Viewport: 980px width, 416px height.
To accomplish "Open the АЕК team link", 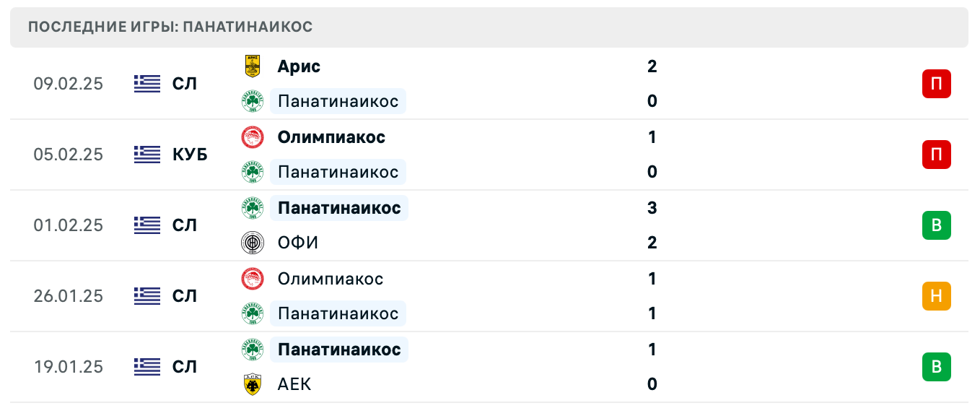I will (x=294, y=384).
